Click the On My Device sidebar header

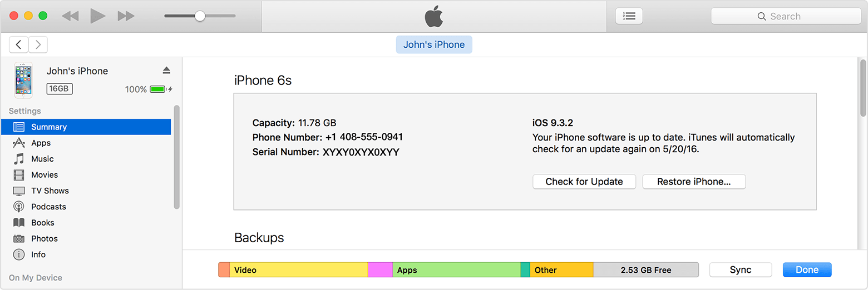36,278
